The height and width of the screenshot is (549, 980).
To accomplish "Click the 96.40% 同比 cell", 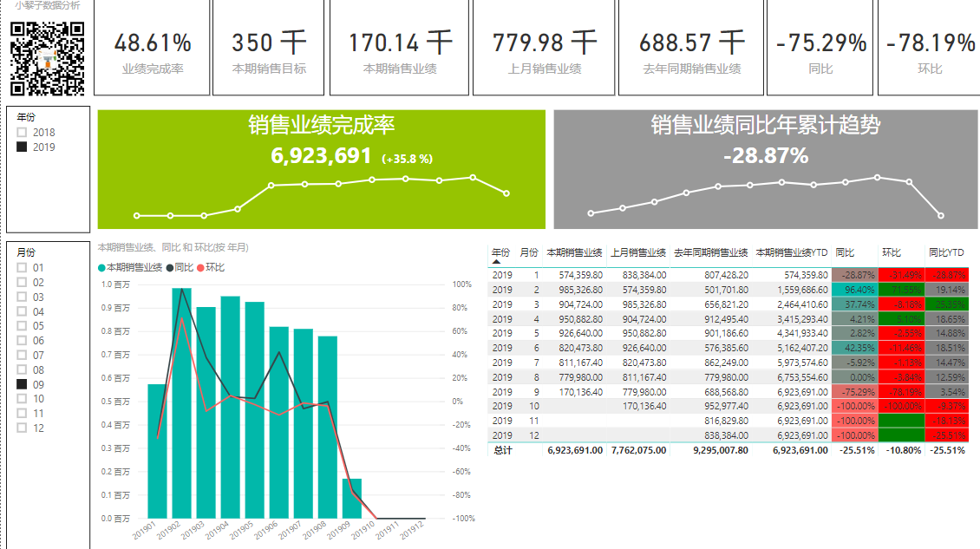I will [x=854, y=291].
